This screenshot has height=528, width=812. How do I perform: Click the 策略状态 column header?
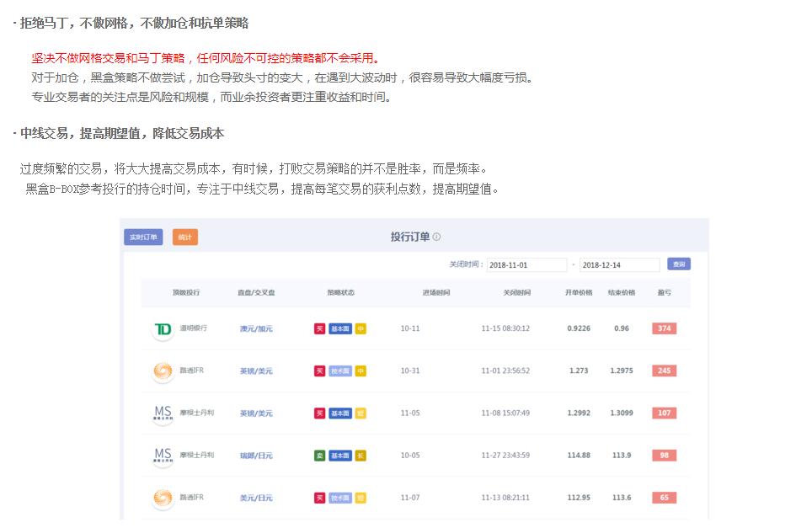click(340, 292)
